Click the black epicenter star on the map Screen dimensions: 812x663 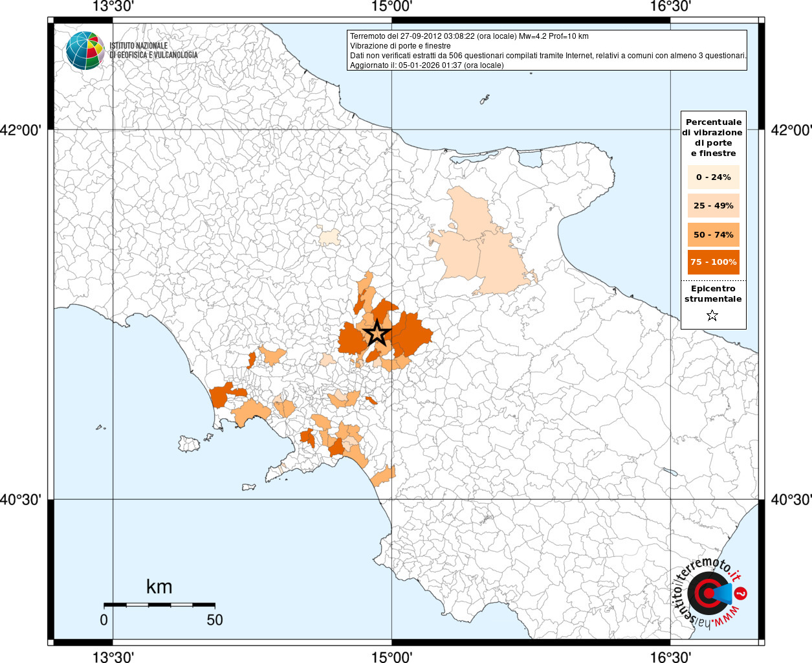[x=377, y=334]
